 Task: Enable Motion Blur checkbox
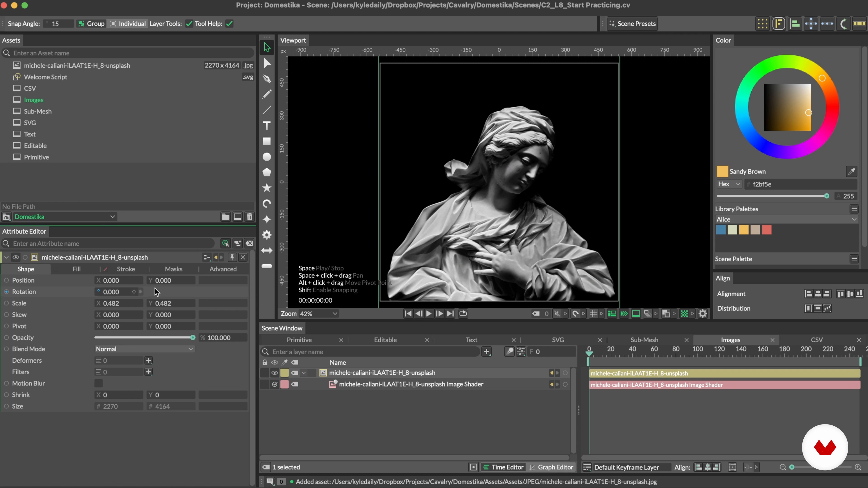point(98,383)
